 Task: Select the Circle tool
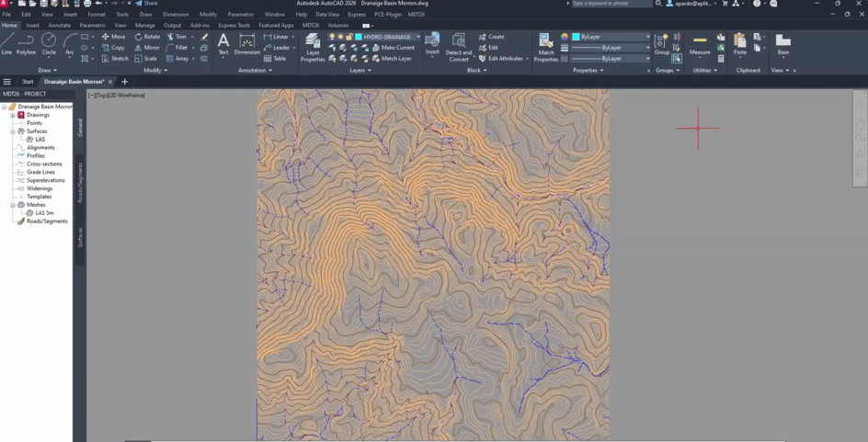[49, 44]
